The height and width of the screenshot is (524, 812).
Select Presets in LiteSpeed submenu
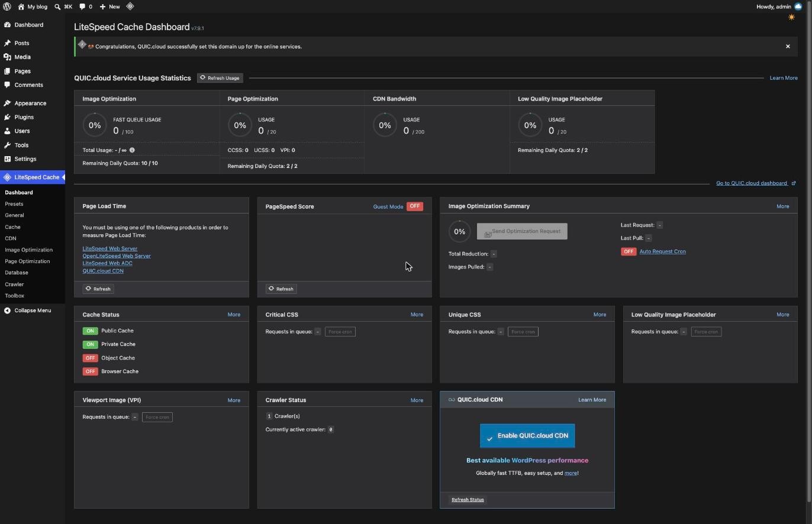coord(14,204)
